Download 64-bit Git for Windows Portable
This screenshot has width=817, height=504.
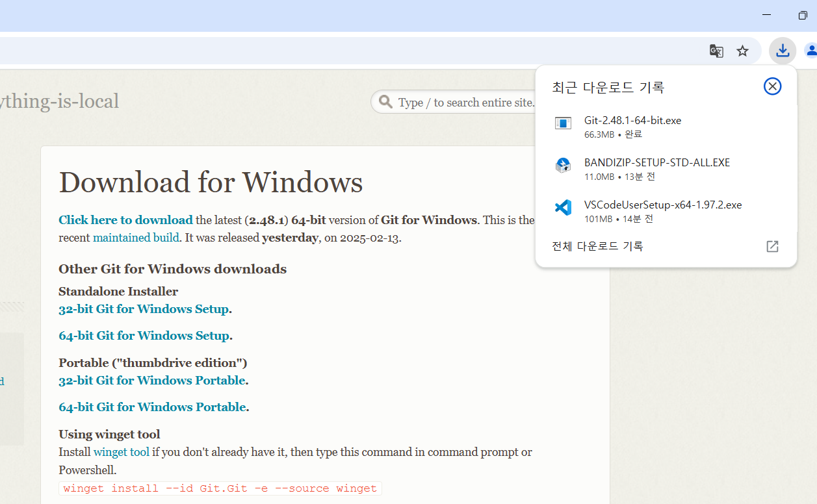[x=152, y=407]
